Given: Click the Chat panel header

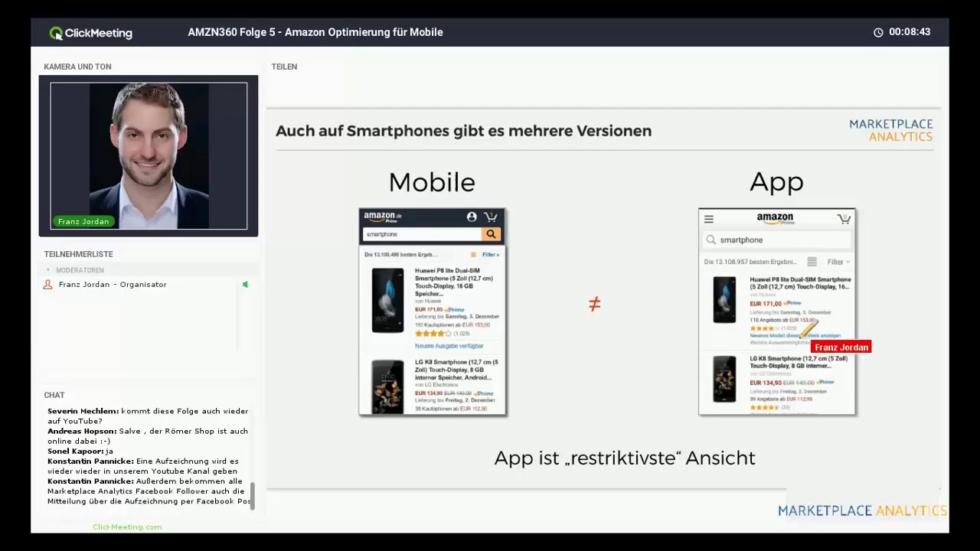Looking at the screenshot, I should [x=54, y=395].
